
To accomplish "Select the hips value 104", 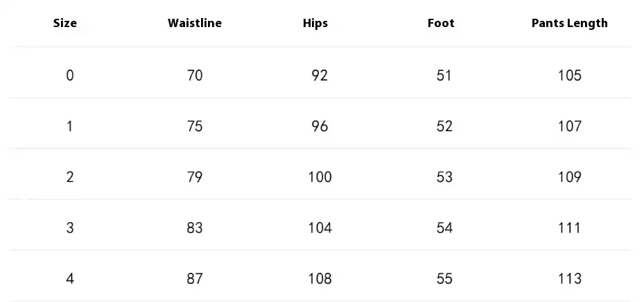I will pos(320,228).
